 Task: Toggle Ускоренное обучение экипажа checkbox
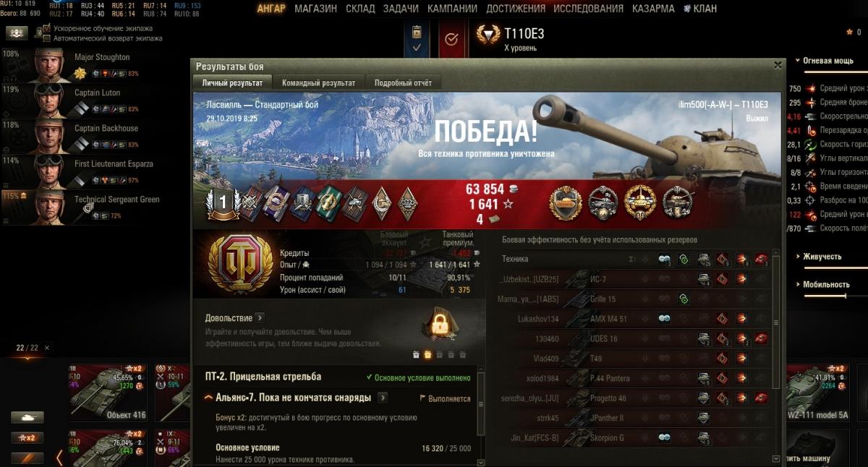47,29
